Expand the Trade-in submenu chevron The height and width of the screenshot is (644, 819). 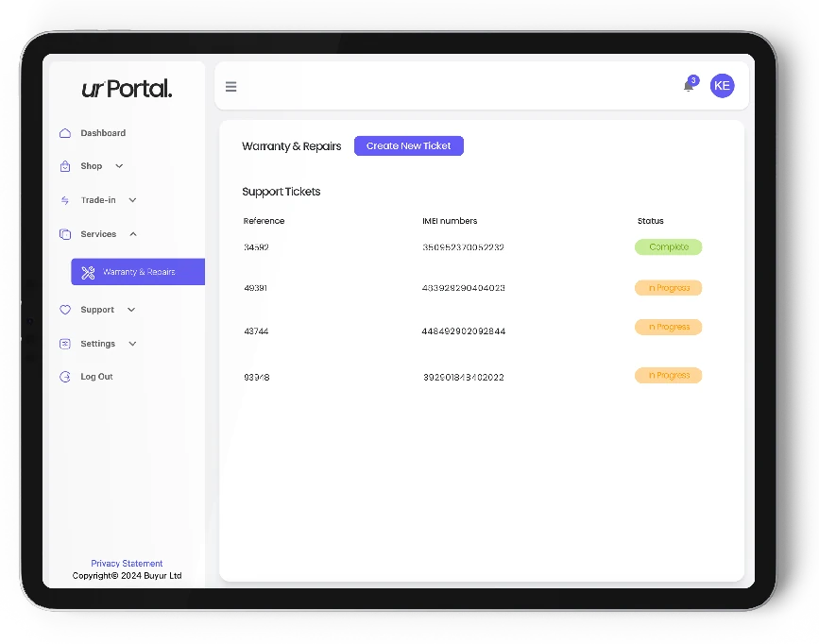click(x=132, y=200)
